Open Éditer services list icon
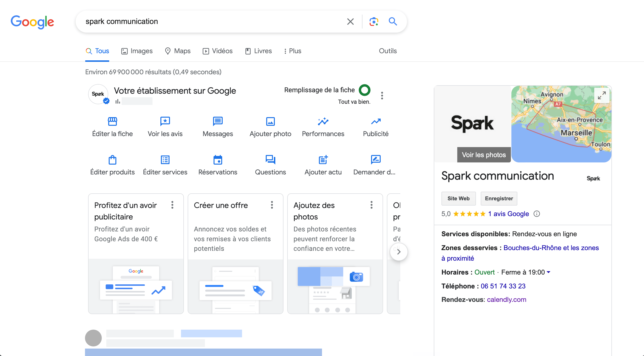Screen dimensions: 644x356 click(165, 160)
